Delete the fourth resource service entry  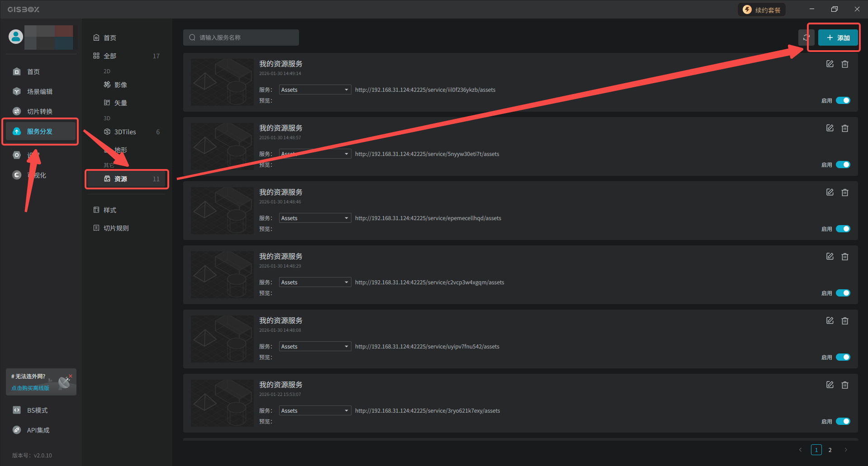(x=844, y=257)
